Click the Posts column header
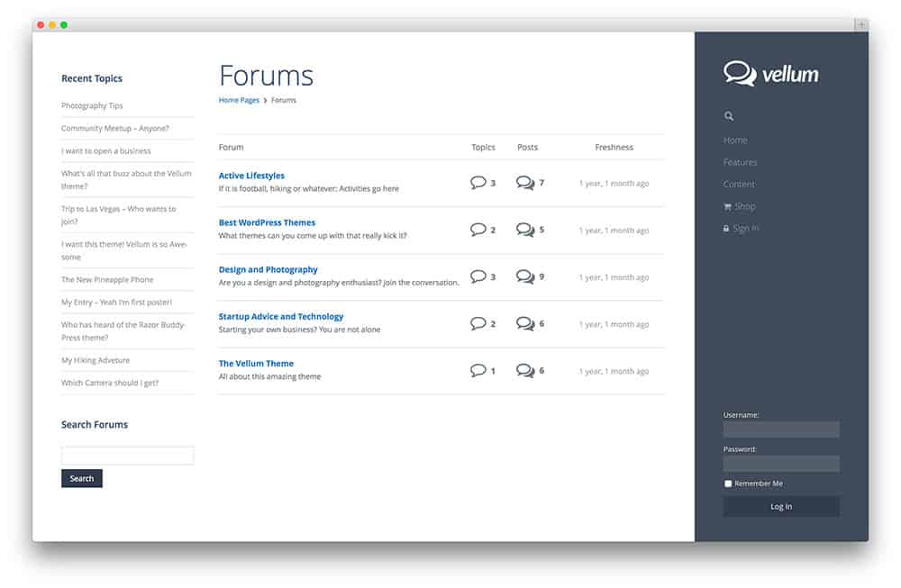This screenshot has width=901, height=588. pos(527,148)
